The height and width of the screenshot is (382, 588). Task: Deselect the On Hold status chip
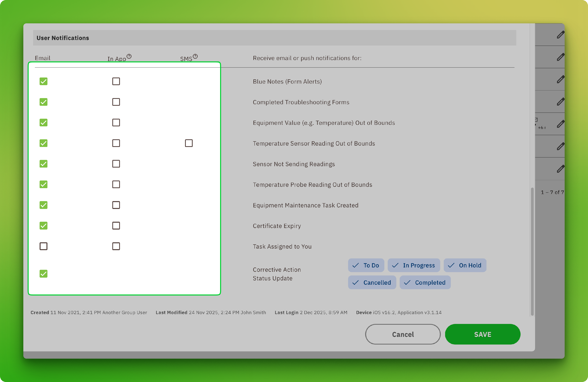(465, 265)
